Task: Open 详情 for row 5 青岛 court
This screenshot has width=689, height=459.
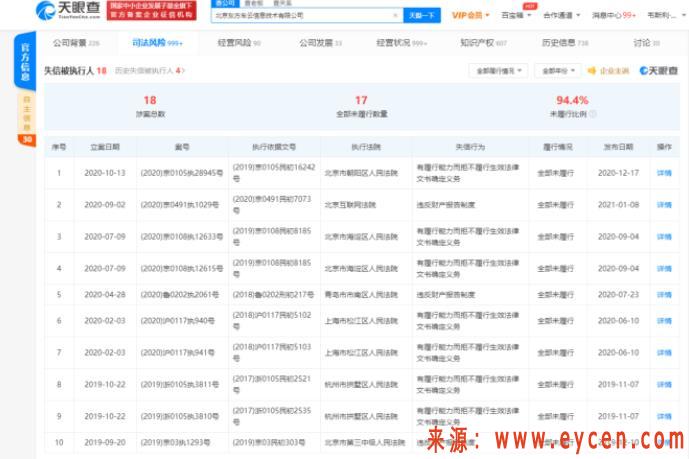Action: (664, 295)
